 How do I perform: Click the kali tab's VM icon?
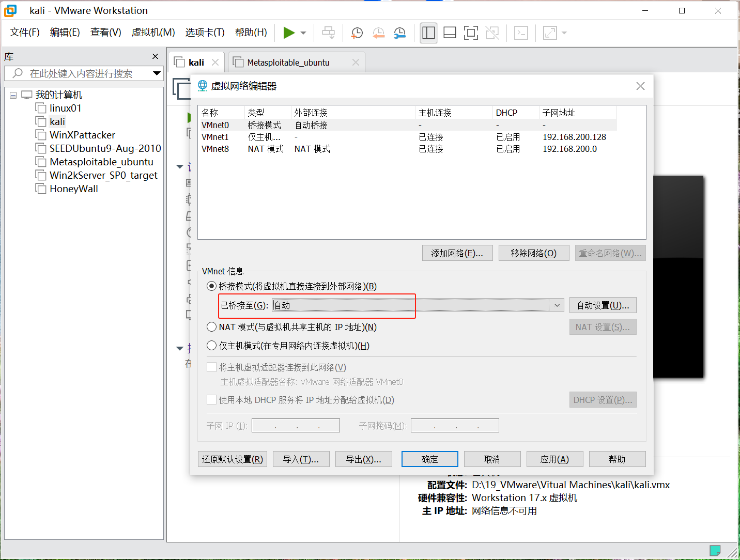179,63
